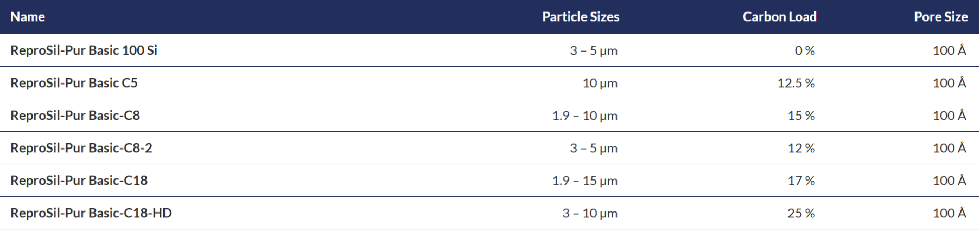Click the 10 µm particle size cell

coord(600,83)
